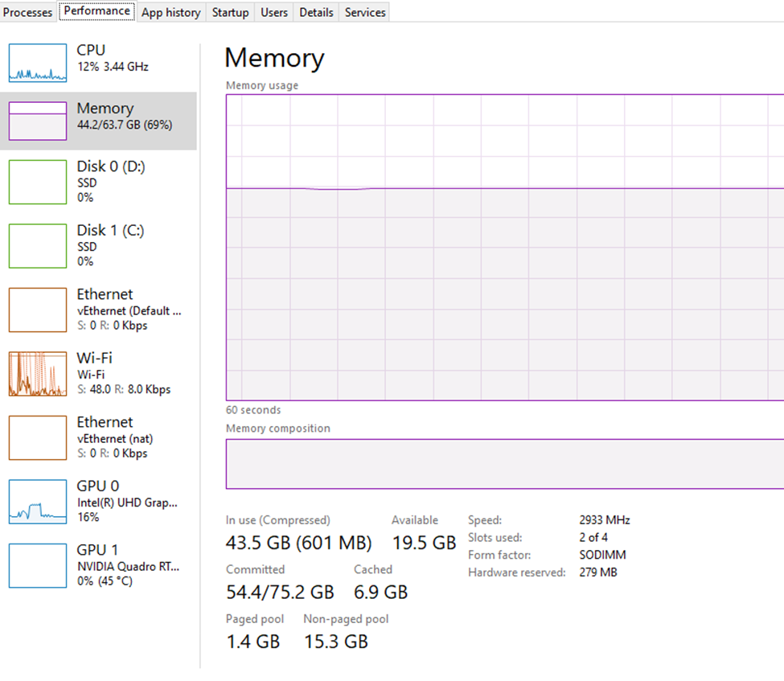Image resolution: width=784 pixels, height=681 pixels.
Task: Switch to the Processes tab
Action: pos(27,12)
